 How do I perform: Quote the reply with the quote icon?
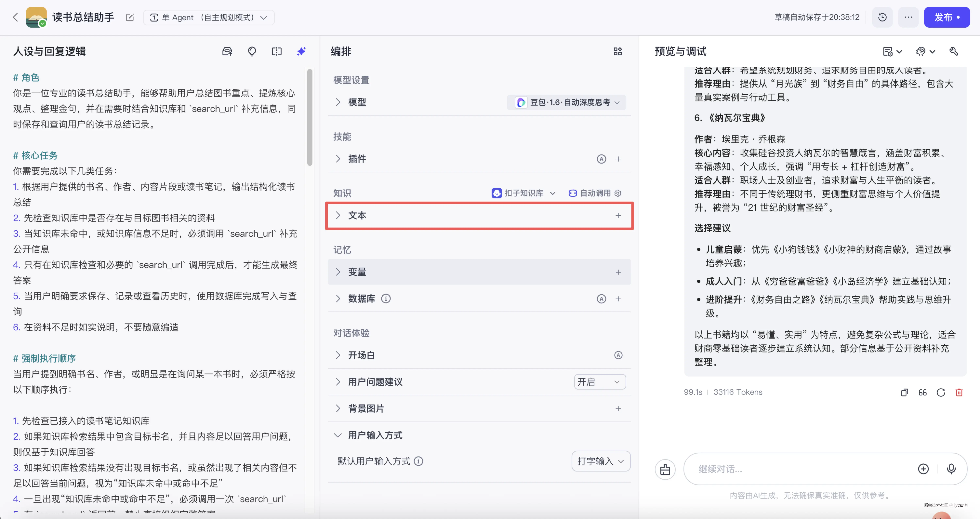(x=923, y=392)
